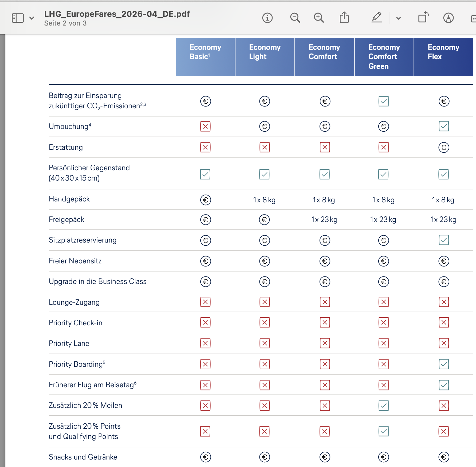Zoom out of the PDF page
The height and width of the screenshot is (467, 476).
[x=295, y=18]
